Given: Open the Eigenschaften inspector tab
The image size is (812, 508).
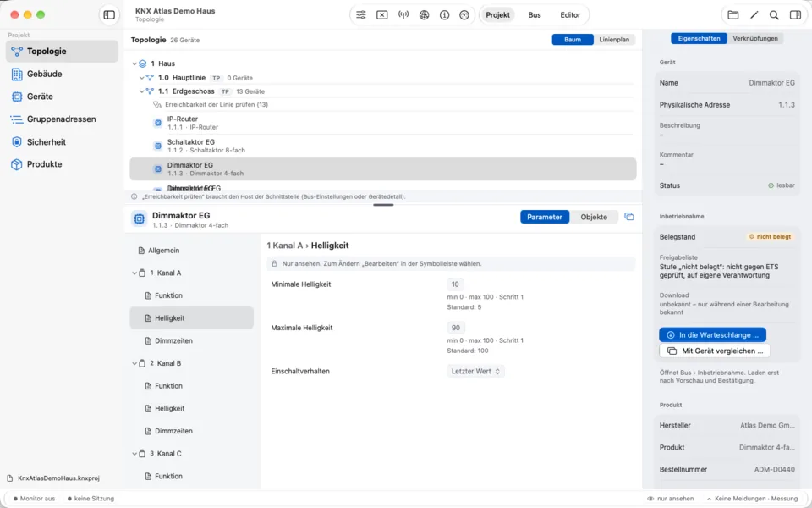Looking at the screenshot, I should (x=700, y=38).
